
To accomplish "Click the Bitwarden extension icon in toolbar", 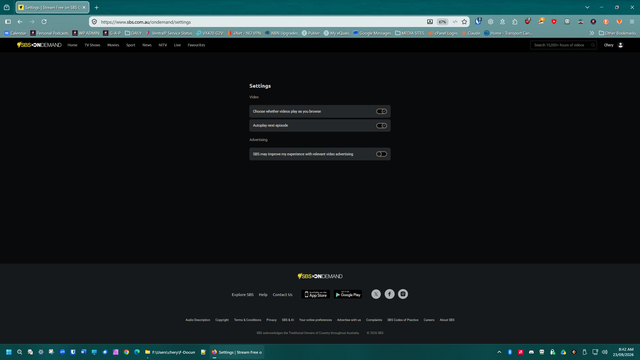I will (x=478, y=22).
